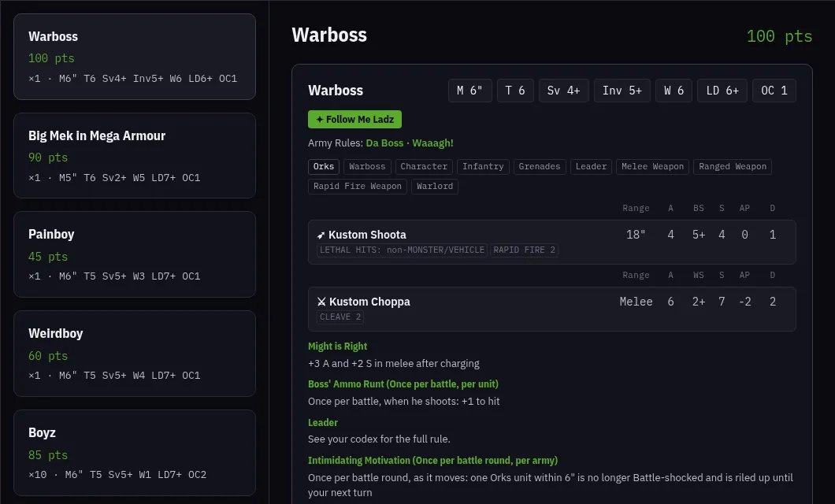This screenshot has width=835, height=504.
Task: Click "+3 A and +2 S in melee after charging"
Action: [394, 364]
